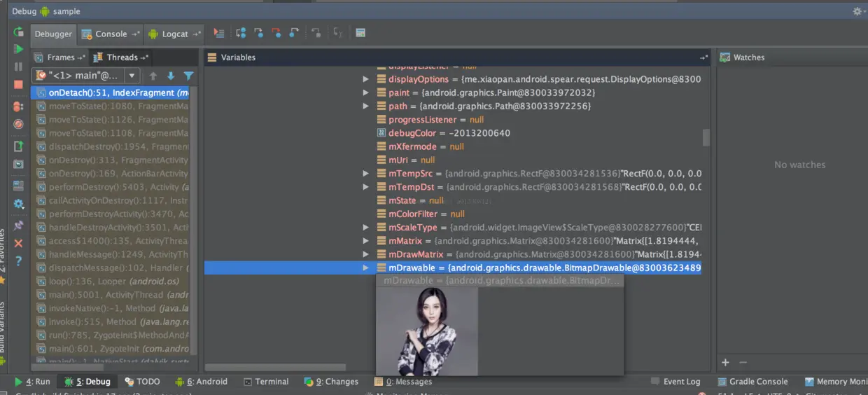
Task: Open the Messages tool window
Action: [x=403, y=382]
